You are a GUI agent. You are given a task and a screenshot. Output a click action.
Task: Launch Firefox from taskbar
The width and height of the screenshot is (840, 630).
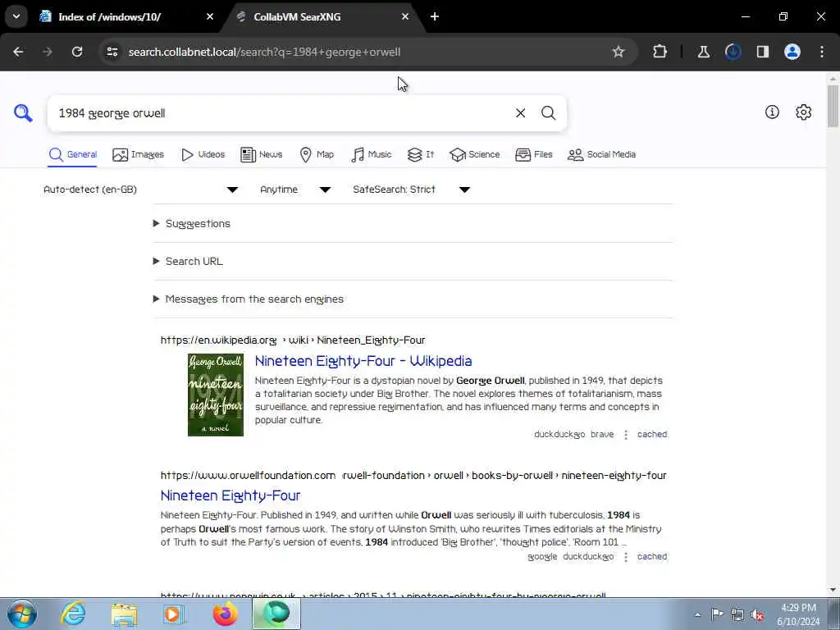coord(225,614)
